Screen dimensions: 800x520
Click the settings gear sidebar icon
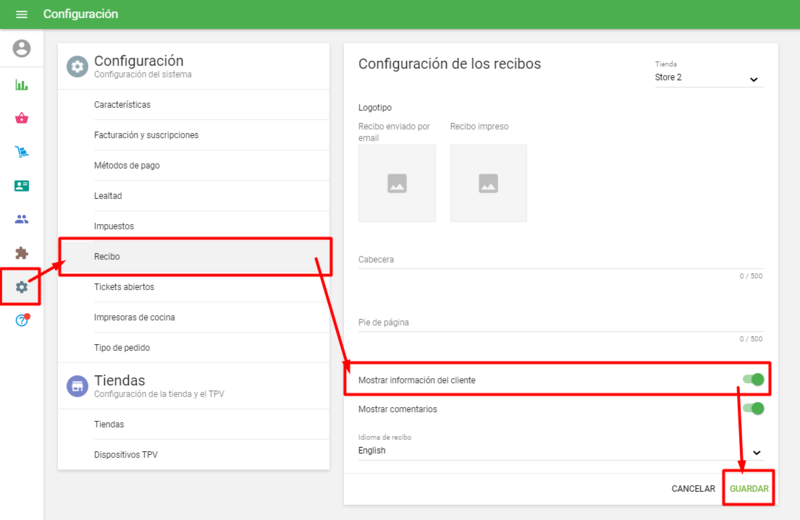[21, 287]
